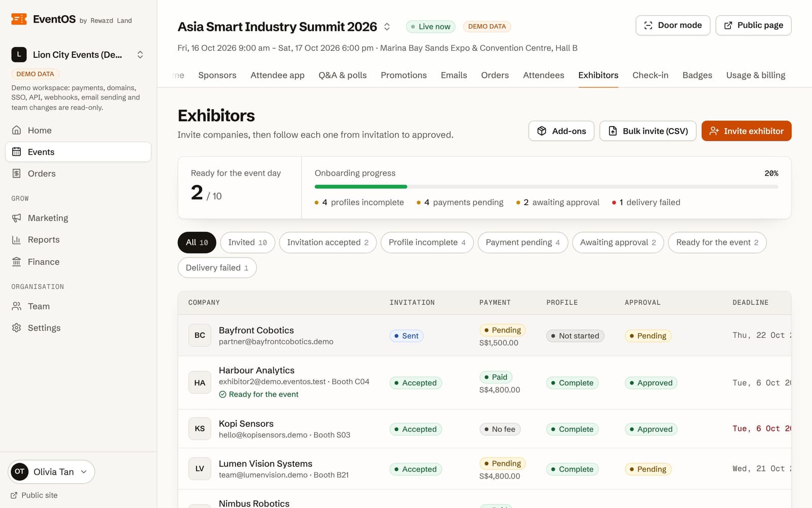Image resolution: width=812 pixels, height=508 pixels.
Task: Click the No fee payment badge
Action: coord(500,430)
